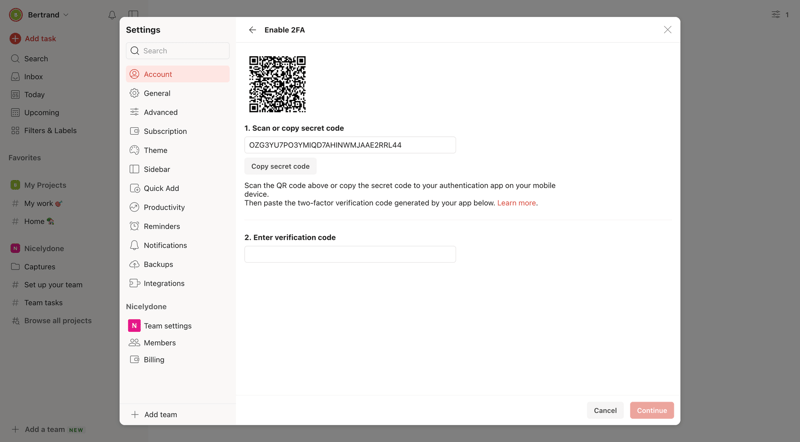Click the Members people icon
This screenshot has height=442, width=800.
click(134, 342)
